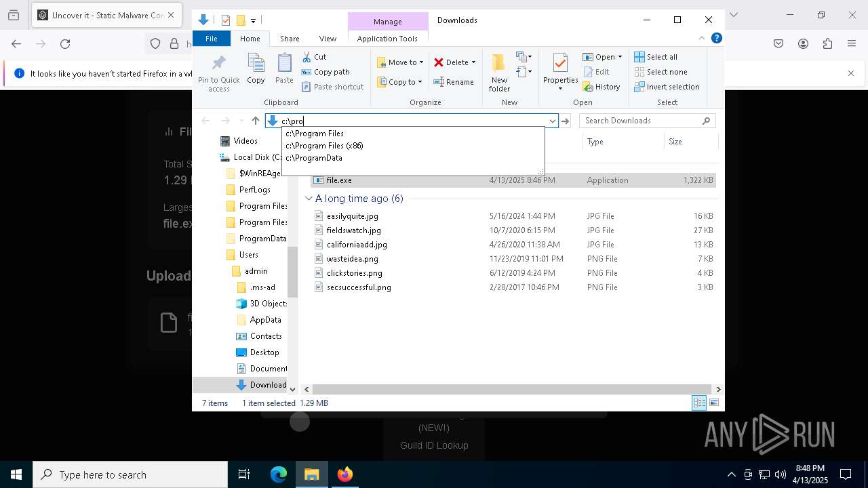Open Windows Start menu
This screenshot has width=868, height=488.
pos(16,474)
